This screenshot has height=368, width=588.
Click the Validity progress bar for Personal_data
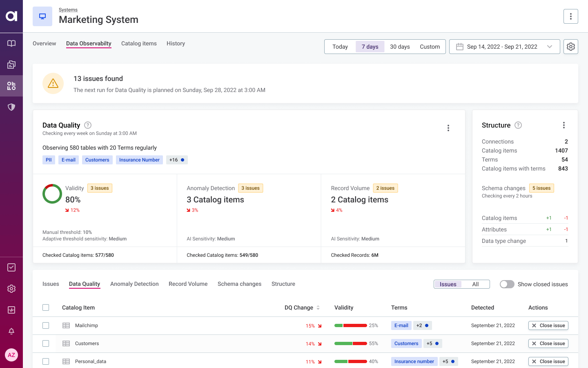350,361
